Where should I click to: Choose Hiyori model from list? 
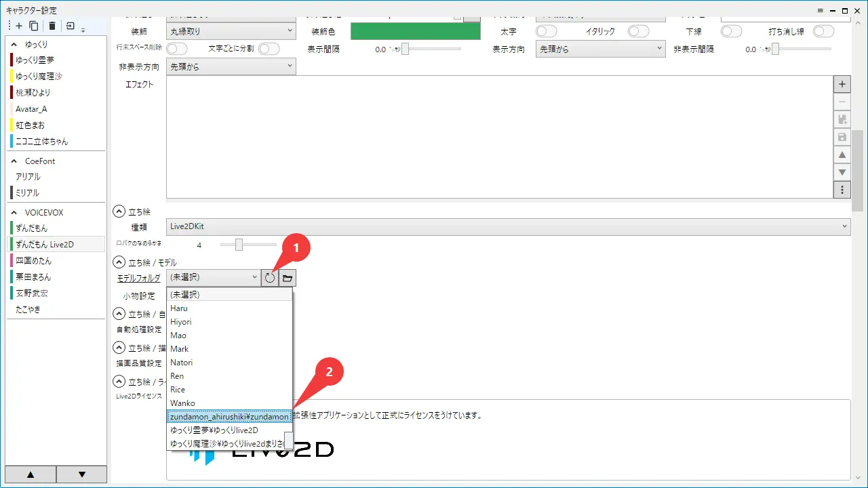point(230,322)
